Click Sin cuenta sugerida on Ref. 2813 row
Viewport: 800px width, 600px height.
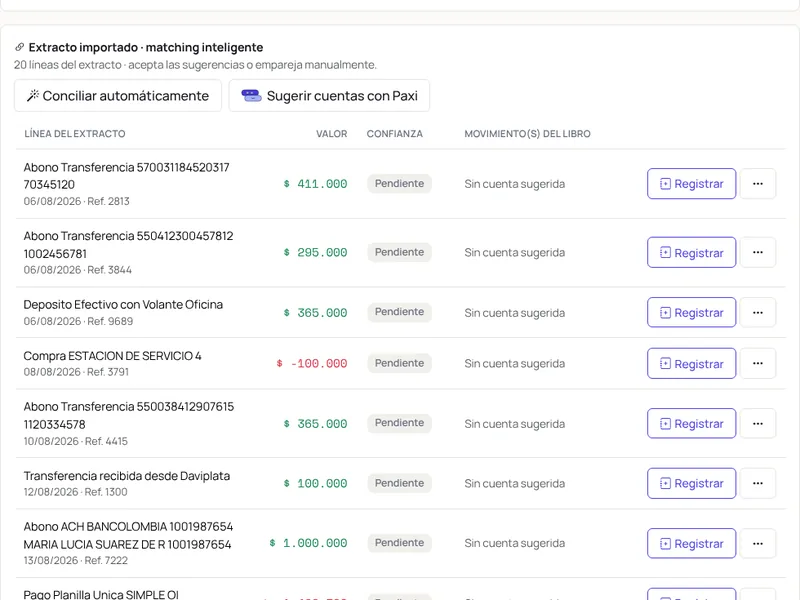pyautogui.click(x=514, y=184)
